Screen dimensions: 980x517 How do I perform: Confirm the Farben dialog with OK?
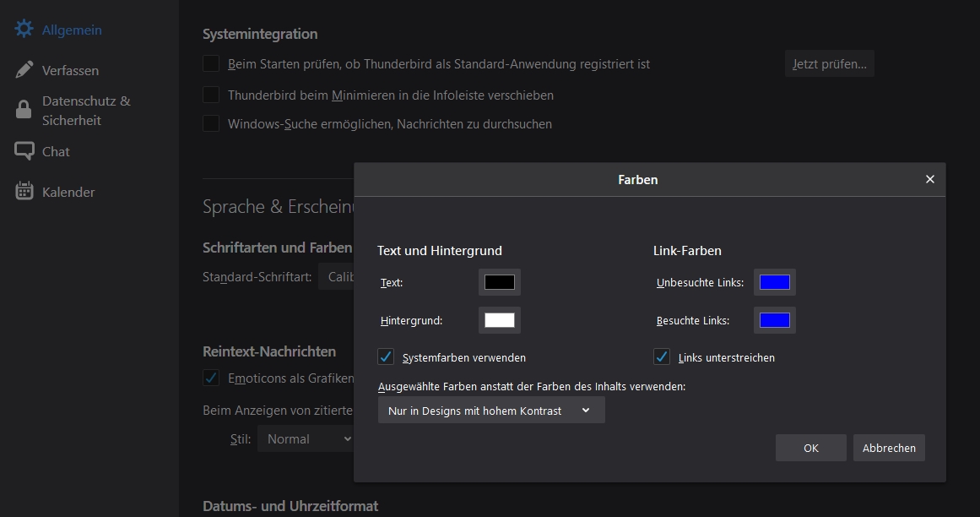[x=810, y=448]
